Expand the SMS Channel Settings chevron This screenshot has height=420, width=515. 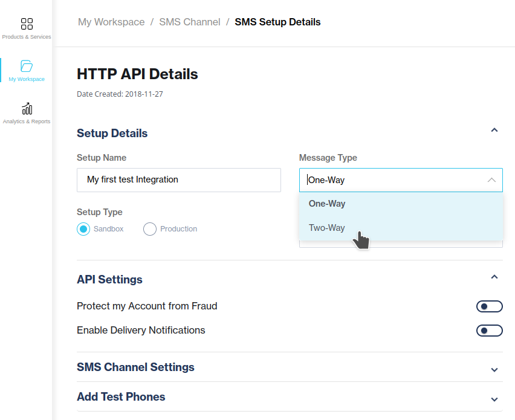tap(494, 369)
